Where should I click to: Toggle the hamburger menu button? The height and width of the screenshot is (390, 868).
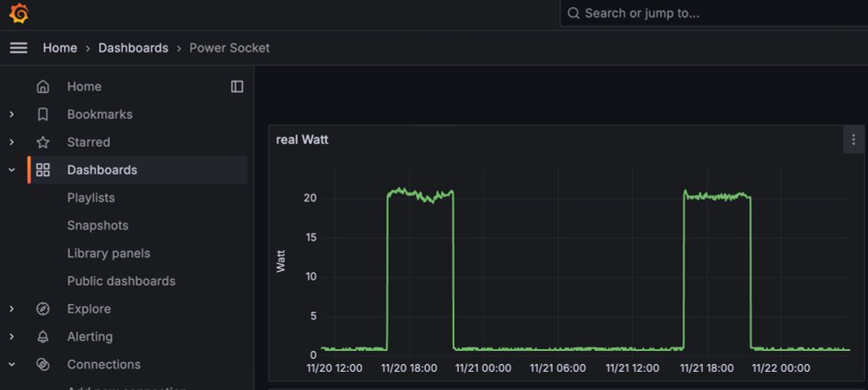click(x=19, y=48)
